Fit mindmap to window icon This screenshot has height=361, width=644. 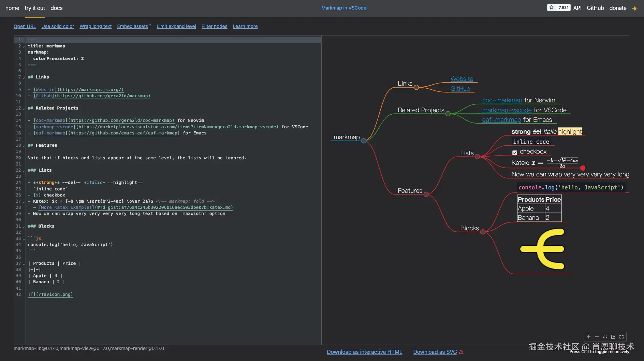[x=605, y=337]
